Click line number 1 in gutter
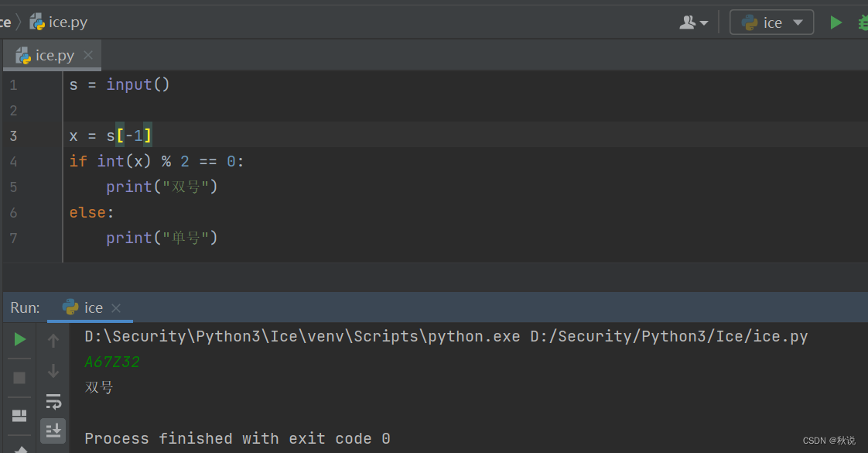 point(13,85)
